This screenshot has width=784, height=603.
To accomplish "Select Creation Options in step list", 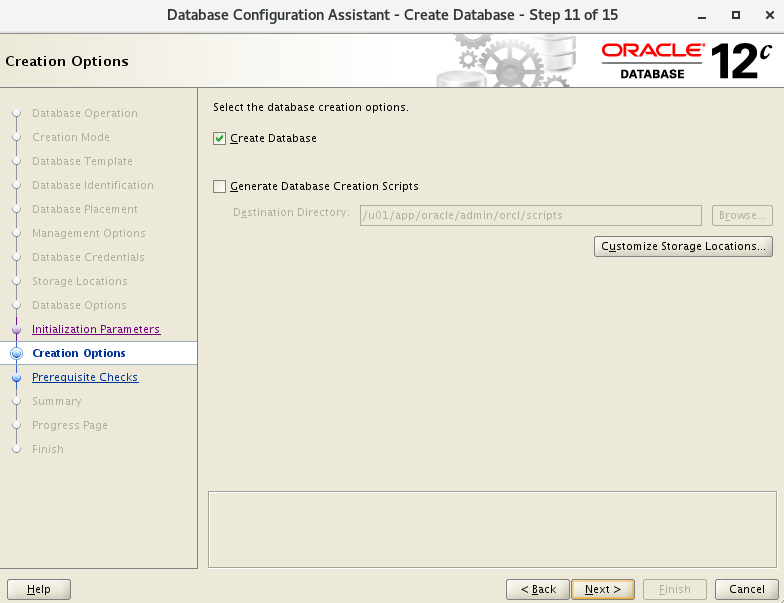I will coord(79,353).
